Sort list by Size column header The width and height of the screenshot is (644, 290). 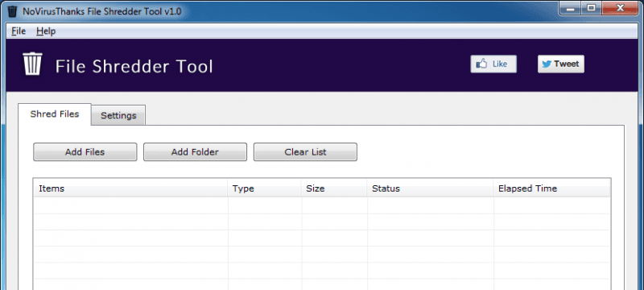click(334, 188)
